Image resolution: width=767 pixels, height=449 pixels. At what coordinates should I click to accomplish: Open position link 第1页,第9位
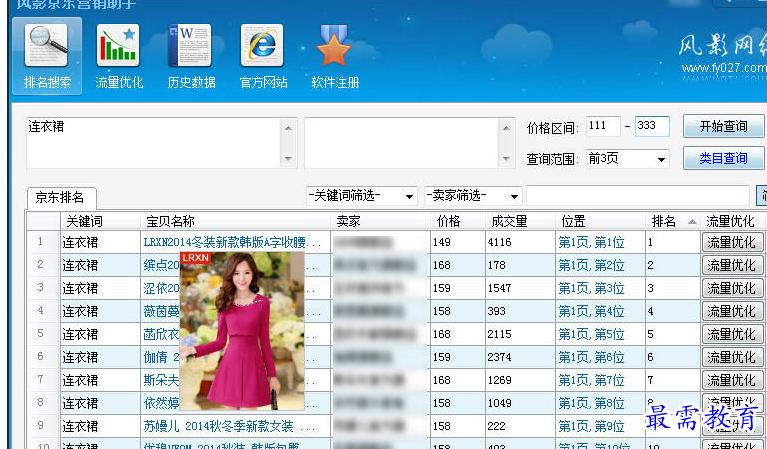pos(591,426)
